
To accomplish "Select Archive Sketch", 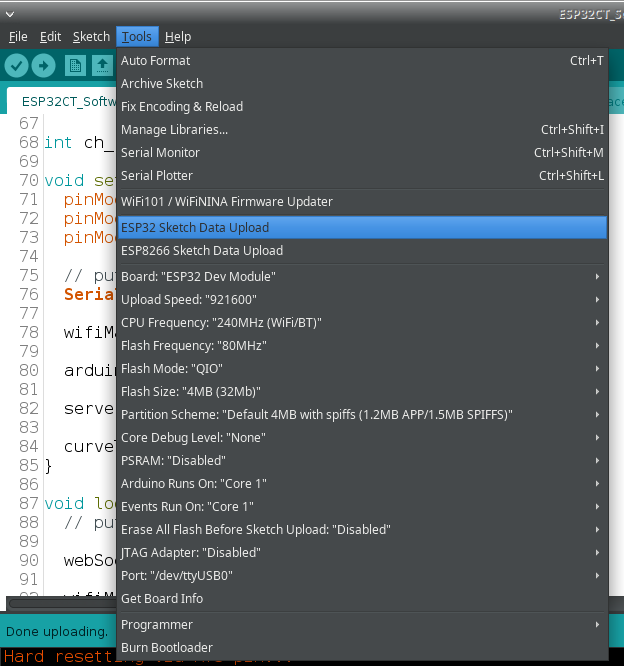I will [361, 84].
